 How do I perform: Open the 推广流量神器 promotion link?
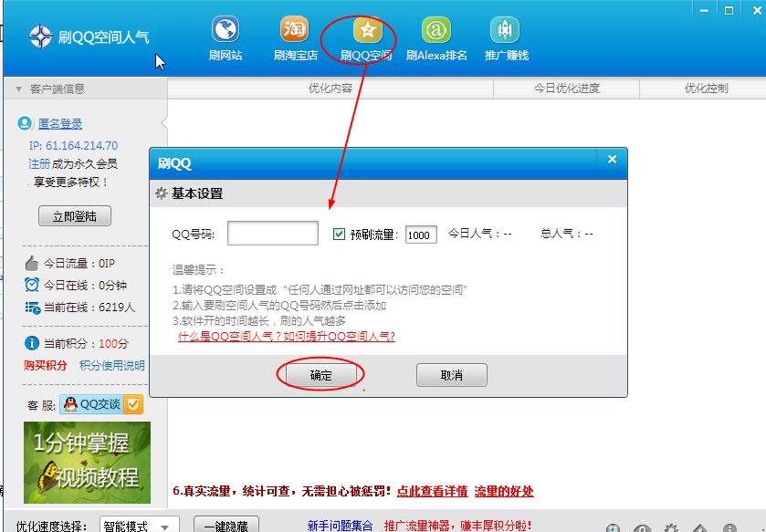(457, 526)
